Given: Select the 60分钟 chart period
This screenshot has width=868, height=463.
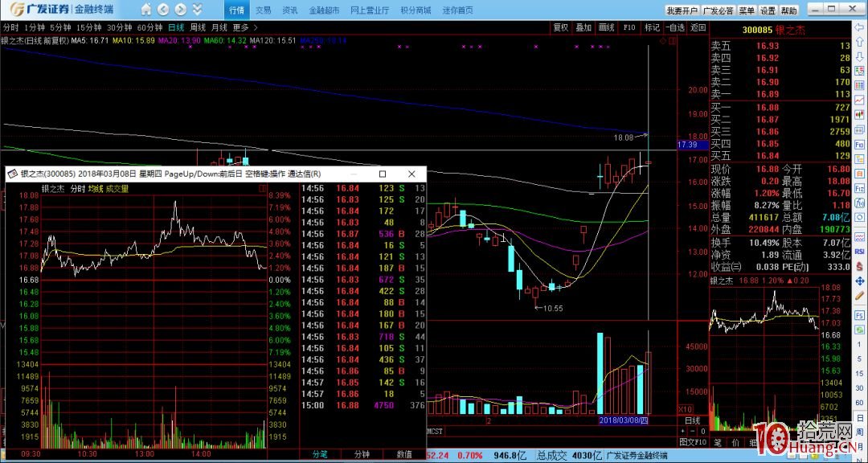Looking at the screenshot, I should [149, 27].
